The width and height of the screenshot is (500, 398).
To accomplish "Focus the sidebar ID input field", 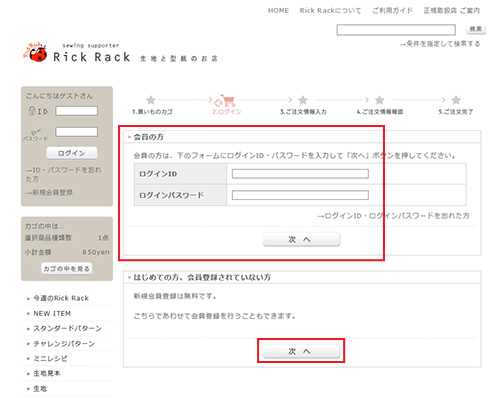I will pos(77,111).
